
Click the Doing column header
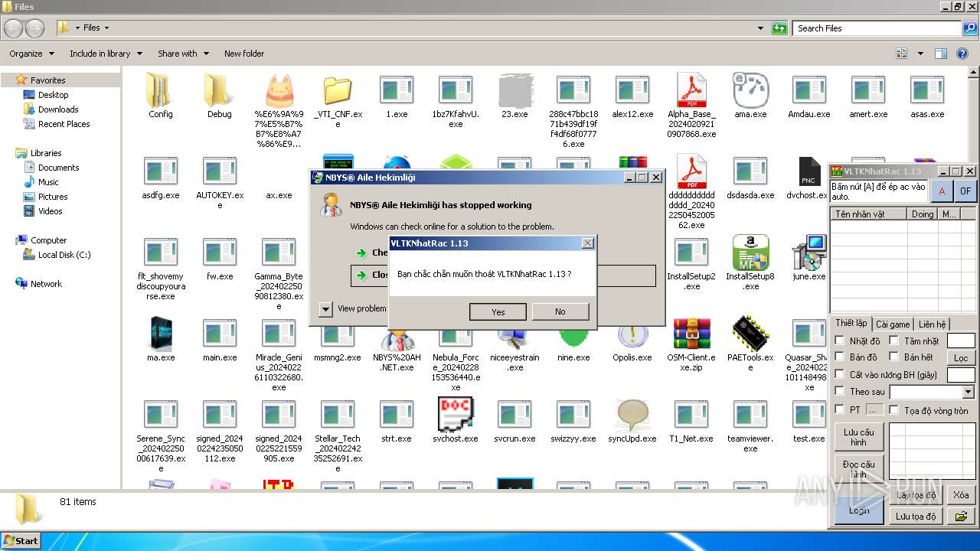(x=923, y=214)
